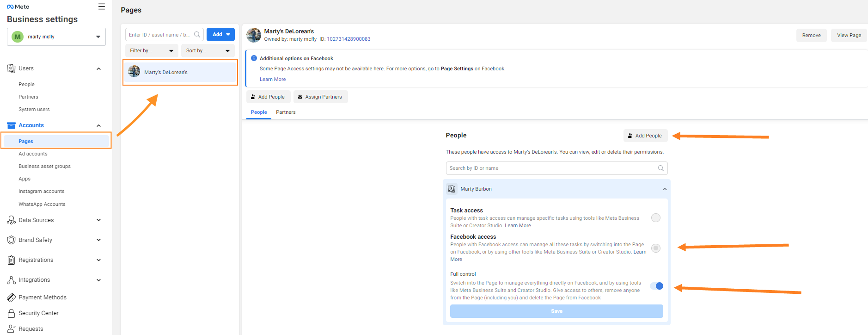
Task: Collapse the Marty Burbon row chevron
Action: pyautogui.click(x=665, y=189)
